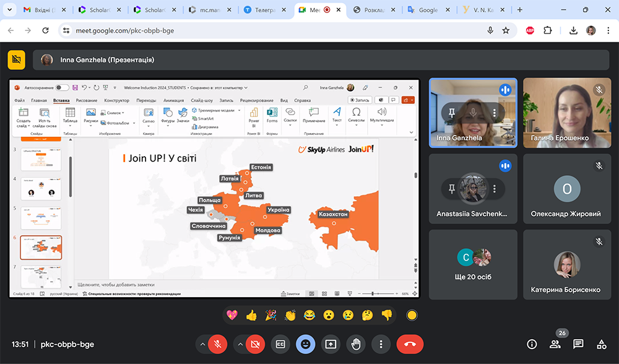Click the red leave call button

coord(410,344)
